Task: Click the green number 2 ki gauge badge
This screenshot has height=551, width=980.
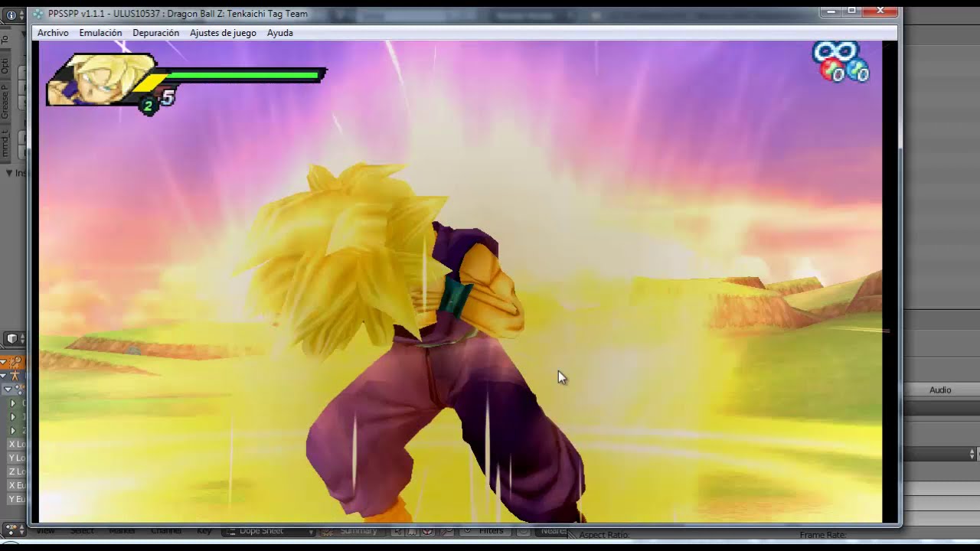Action: (148, 106)
